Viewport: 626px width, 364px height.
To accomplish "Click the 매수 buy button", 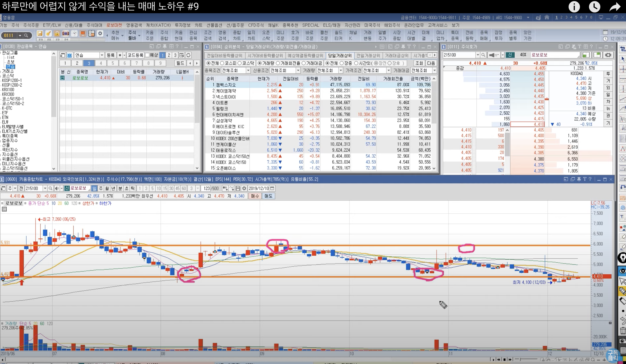I will click(x=255, y=196).
